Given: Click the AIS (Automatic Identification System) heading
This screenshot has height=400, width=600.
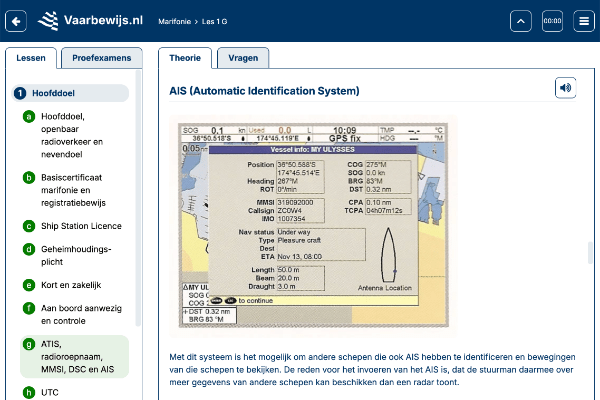Looking at the screenshot, I should (x=264, y=91).
